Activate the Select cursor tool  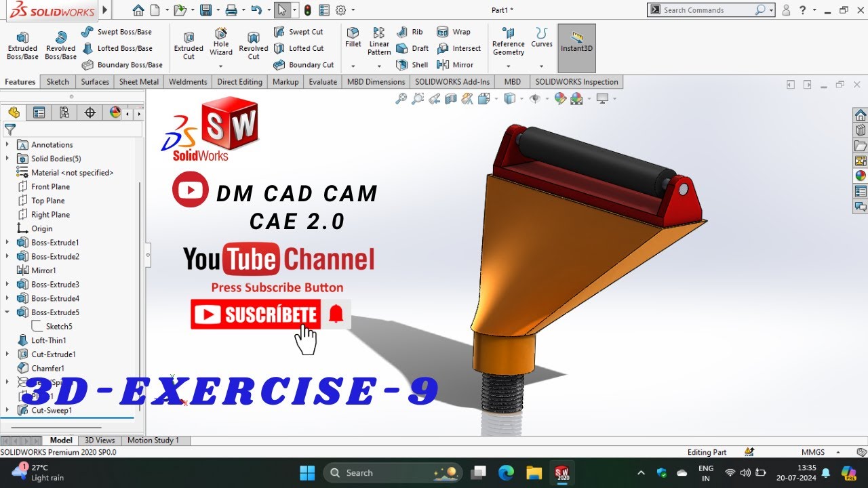pyautogui.click(x=283, y=10)
